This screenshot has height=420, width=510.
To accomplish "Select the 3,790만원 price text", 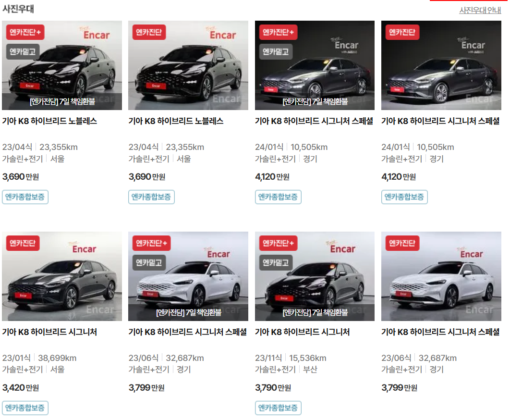I will [273, 388].
